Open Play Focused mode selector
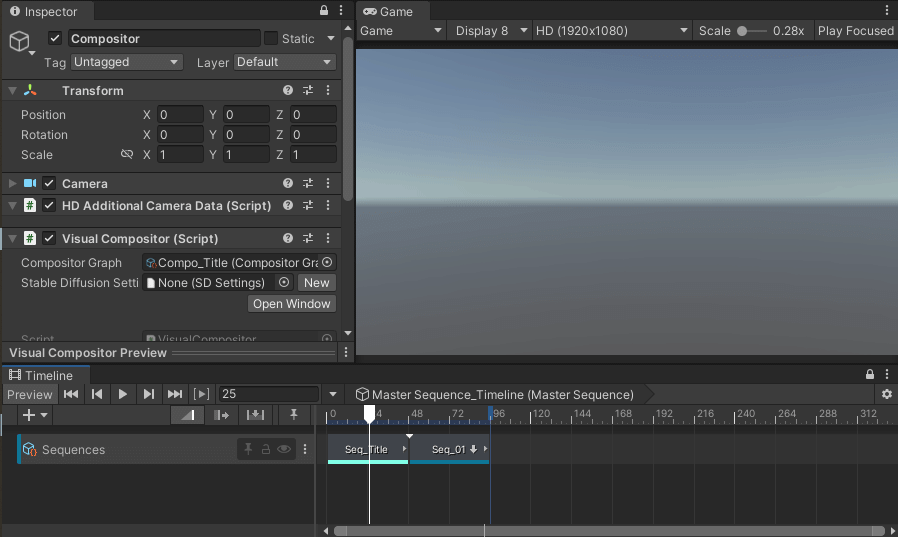The image size is (898, 537). pyautogui.click(x=856, y=31)
